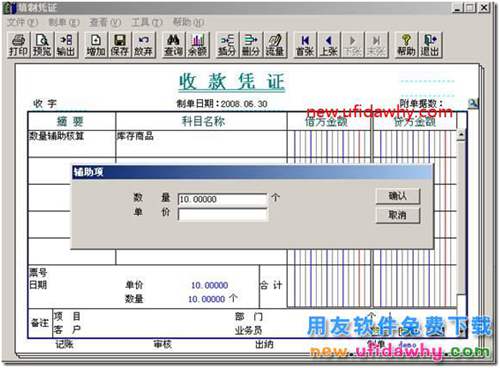The width and height of the screenshot is (500, 368).
Task: Click the 输出 export icon
Action: 66,45
